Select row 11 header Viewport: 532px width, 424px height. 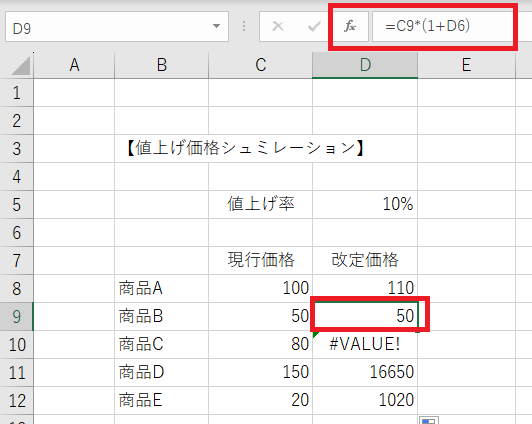[17, 373]
